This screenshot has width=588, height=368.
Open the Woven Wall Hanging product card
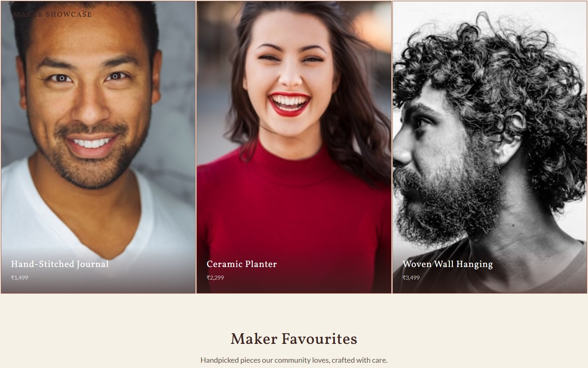[x=490, y=147]
